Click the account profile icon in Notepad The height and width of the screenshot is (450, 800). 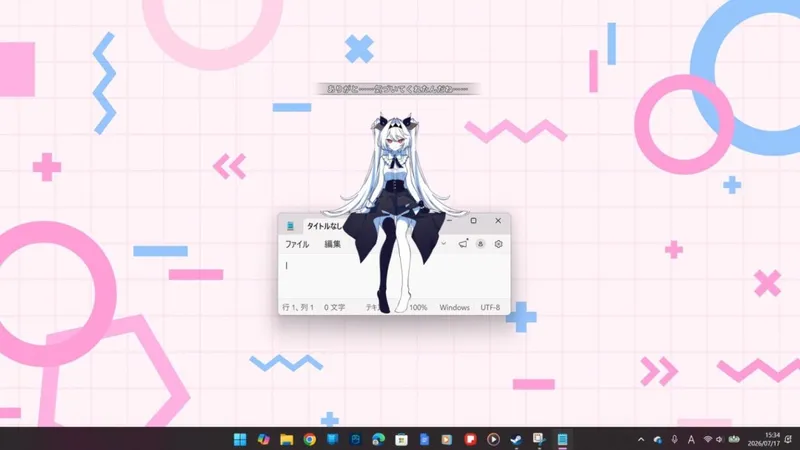480,244
